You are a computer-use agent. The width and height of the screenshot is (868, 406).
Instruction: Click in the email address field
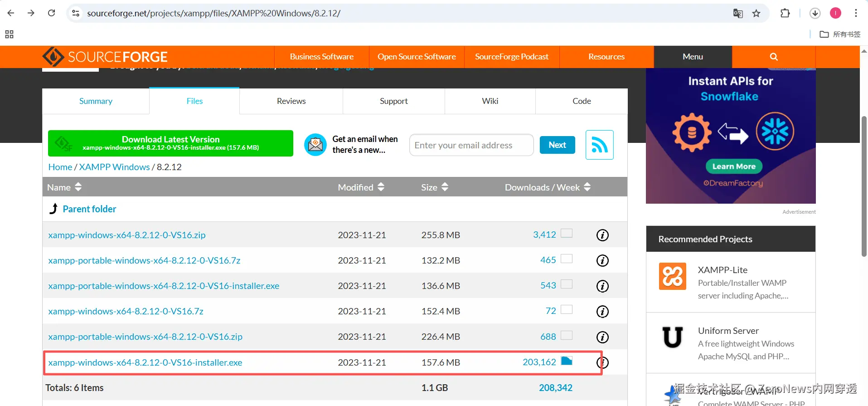tap(471, 145)
